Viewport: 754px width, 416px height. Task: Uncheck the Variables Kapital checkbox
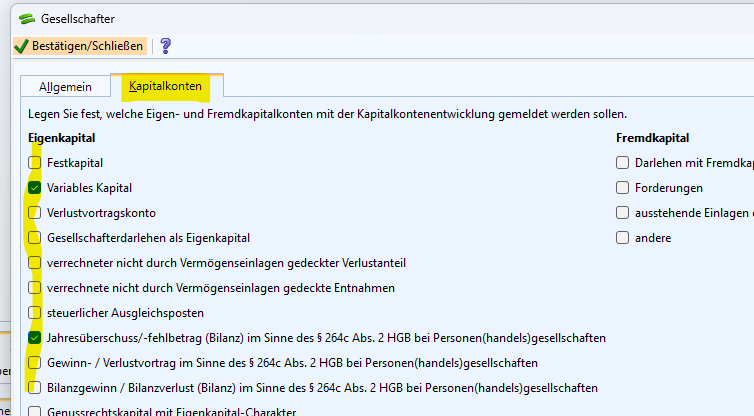[35, 187]
